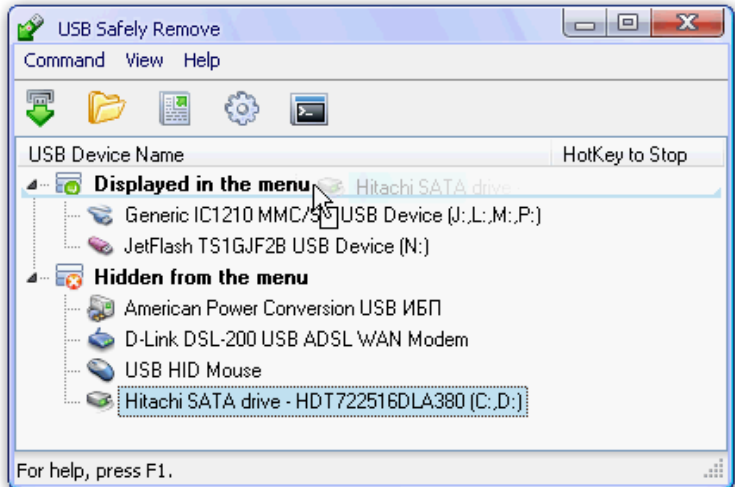
Task: Open options via the gear toolbar icon
Action: coord(242,109)
